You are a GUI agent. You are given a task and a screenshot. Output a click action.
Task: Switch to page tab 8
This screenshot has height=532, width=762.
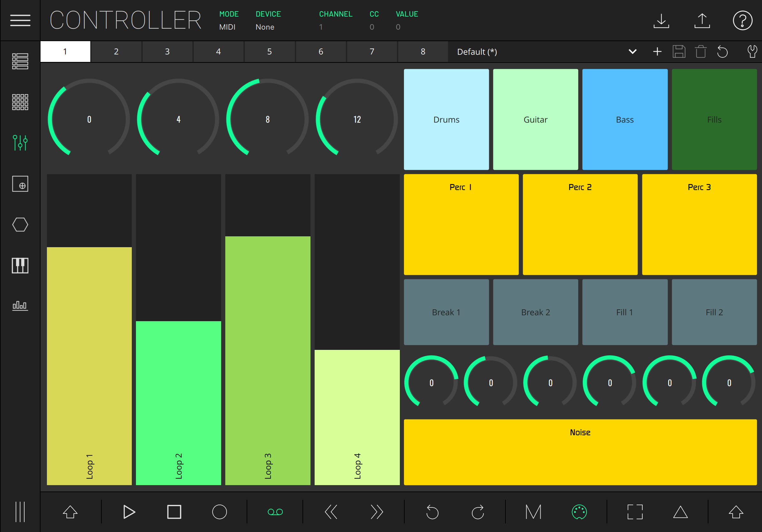pyautogui.click(x=423, y=51)
